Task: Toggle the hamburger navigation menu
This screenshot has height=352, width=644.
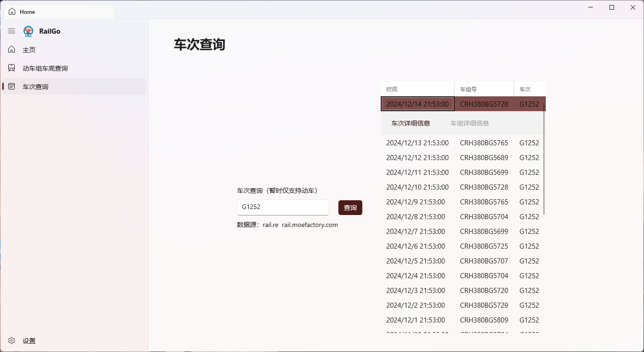Action: tap(12, 31)
